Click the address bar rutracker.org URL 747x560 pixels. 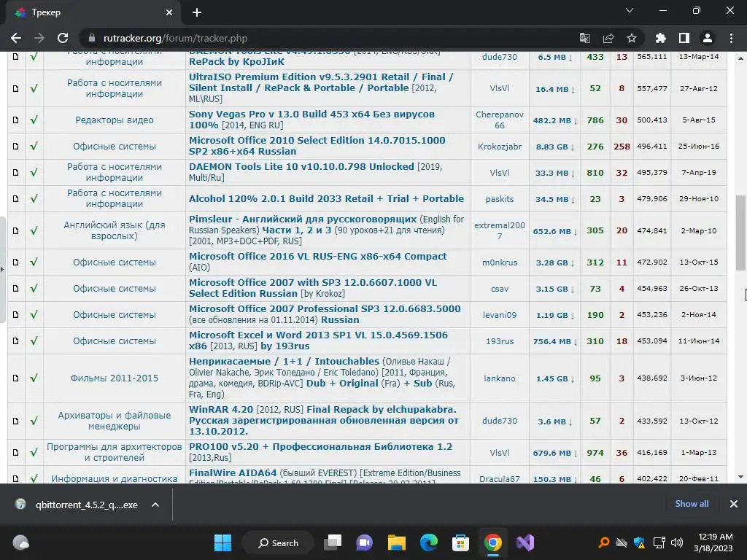pyautogui.click(x=175, y=38)
